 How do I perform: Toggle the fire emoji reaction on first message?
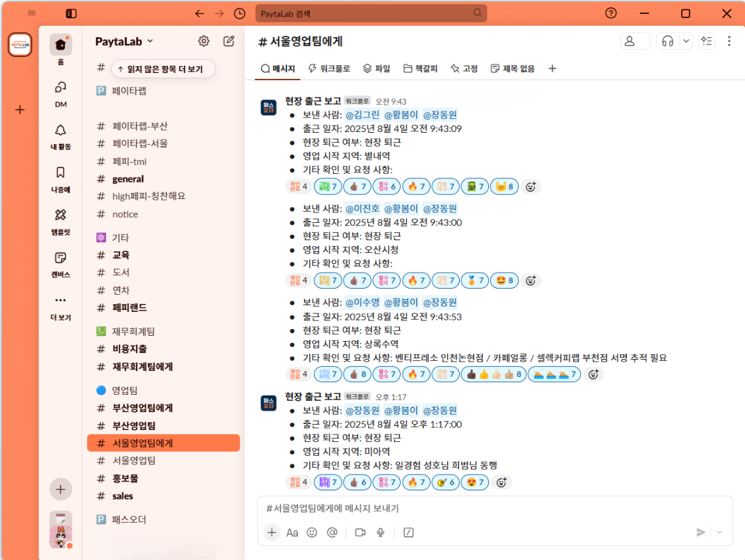[415, 186]
